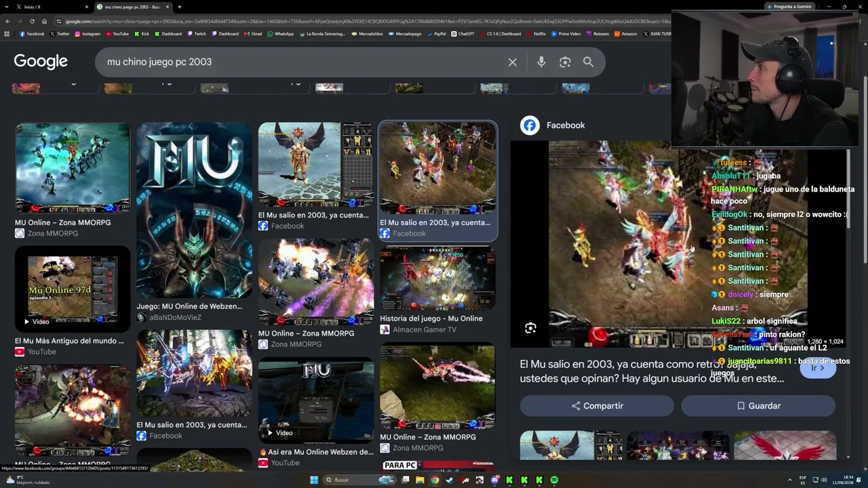Open Spotify from the taskbar
This screenshot has height=488, width=868.
click(x=554, y=480)
